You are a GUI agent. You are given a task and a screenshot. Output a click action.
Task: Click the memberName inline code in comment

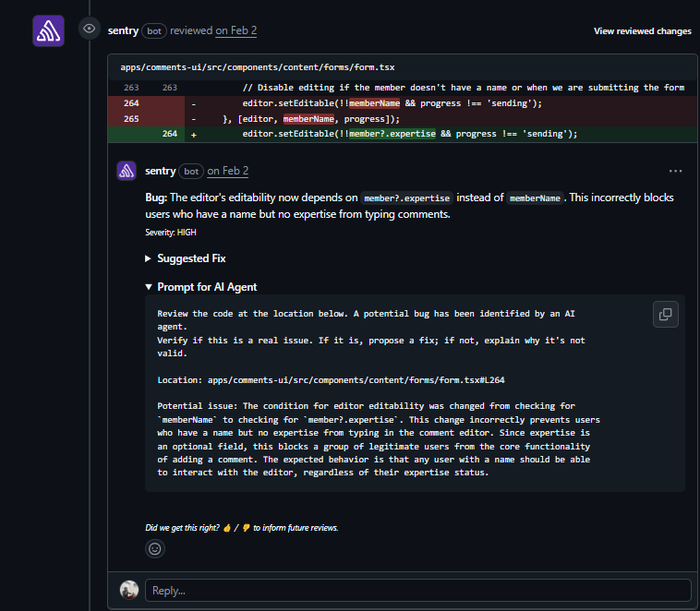[x=535, y=198]
